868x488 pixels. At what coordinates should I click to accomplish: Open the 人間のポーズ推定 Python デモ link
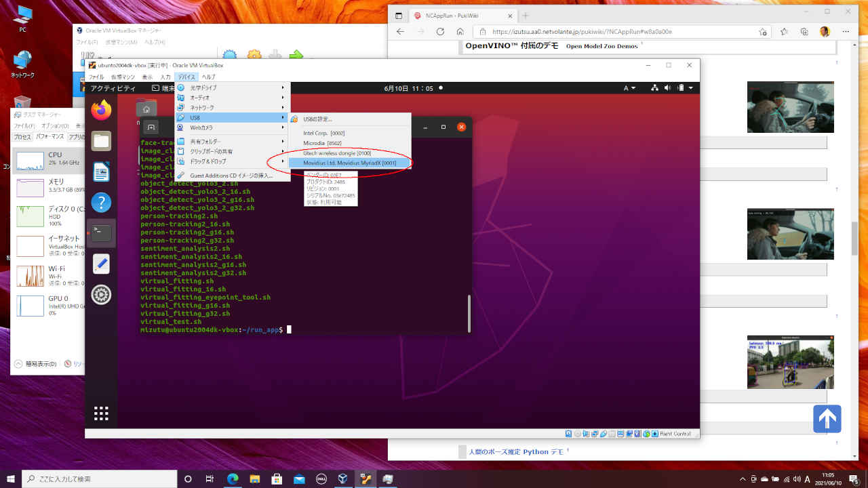click(x=515, y=451)
